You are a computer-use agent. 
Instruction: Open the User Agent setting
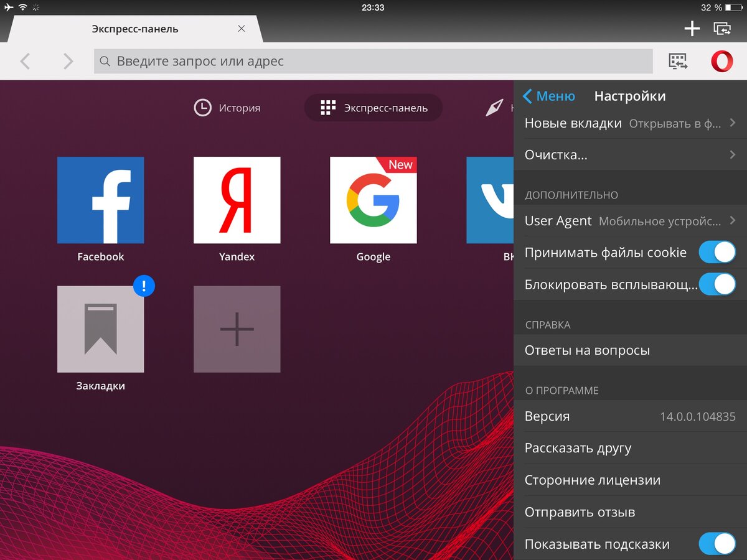click(x=630, y=220)
